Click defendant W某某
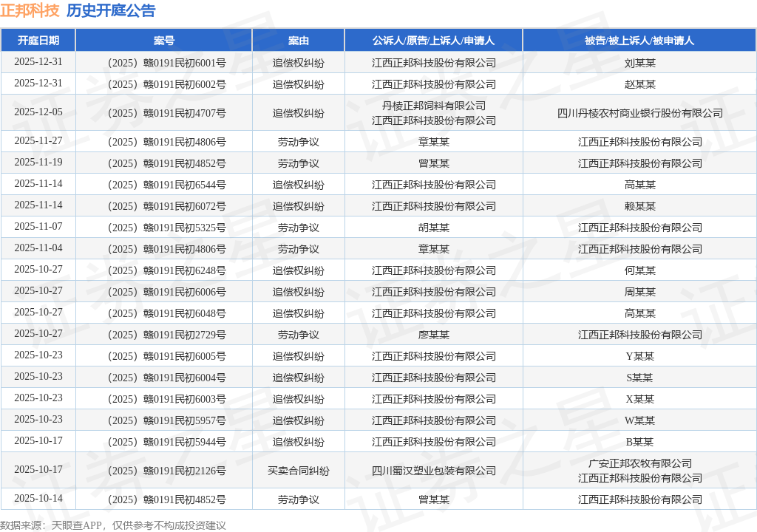Screen dimensions: 757x532 point(639,420)
